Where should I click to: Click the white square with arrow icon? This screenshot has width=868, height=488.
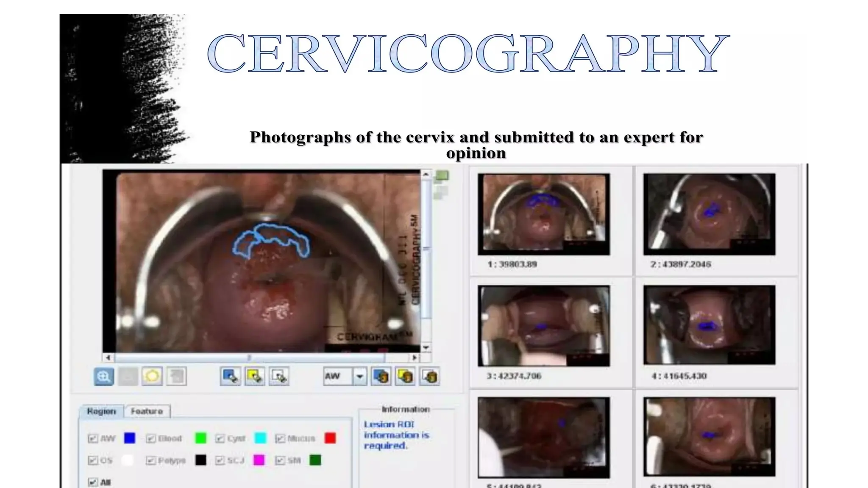(279, 376)
